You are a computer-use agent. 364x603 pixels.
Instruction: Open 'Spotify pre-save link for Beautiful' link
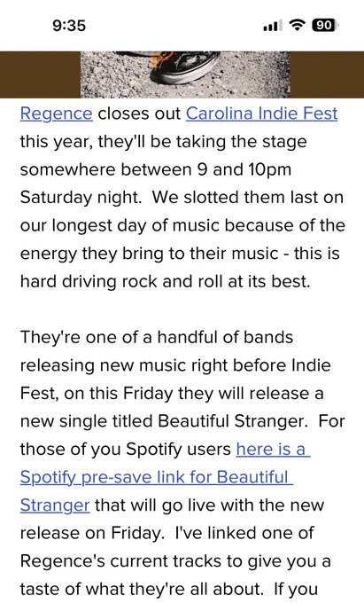point(156,477)
